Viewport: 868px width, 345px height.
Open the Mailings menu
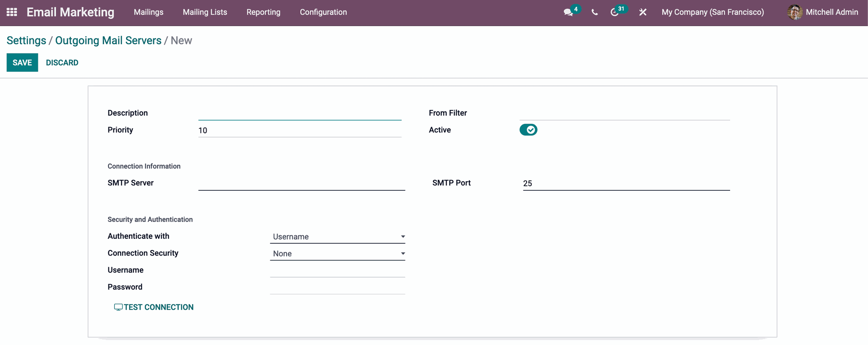pyautogui.click(x=148, y=12)
